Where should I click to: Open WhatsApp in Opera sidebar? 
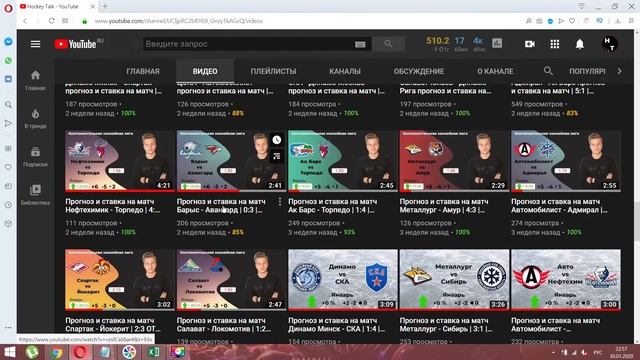8,60
